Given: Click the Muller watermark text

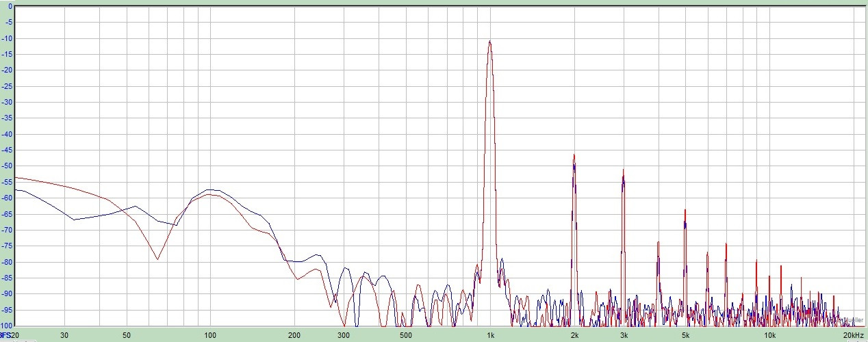Looking at the screenshot, I should [853, 319].
